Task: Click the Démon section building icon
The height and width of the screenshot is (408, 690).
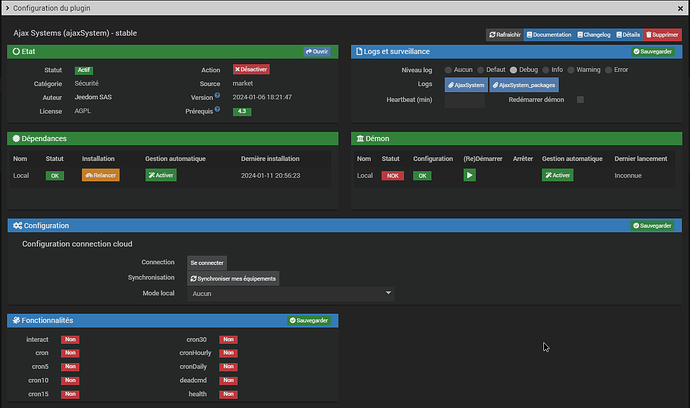Action: [x=360, y=139]
